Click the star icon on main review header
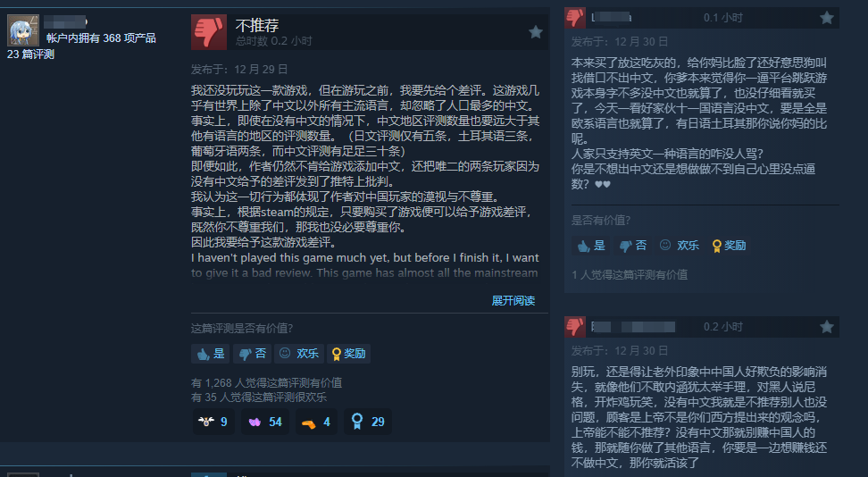 click(535, 32)
